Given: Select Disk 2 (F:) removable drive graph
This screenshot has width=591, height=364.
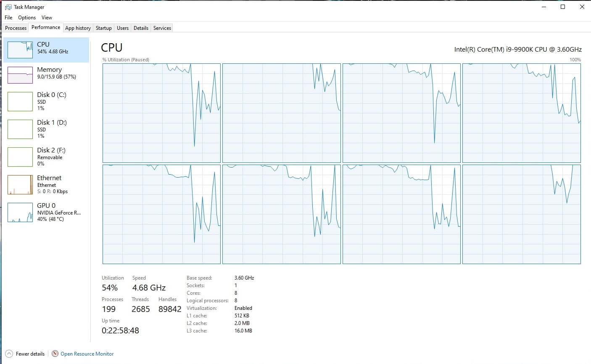Looking at the screenshot, I should pos(20,157).
